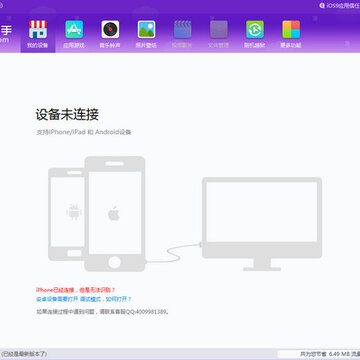Screen dimensions: 360x360
Task: Click the '已经是最新版本了' status bar text
Action: pyautogui.click(x=24, y=354)
